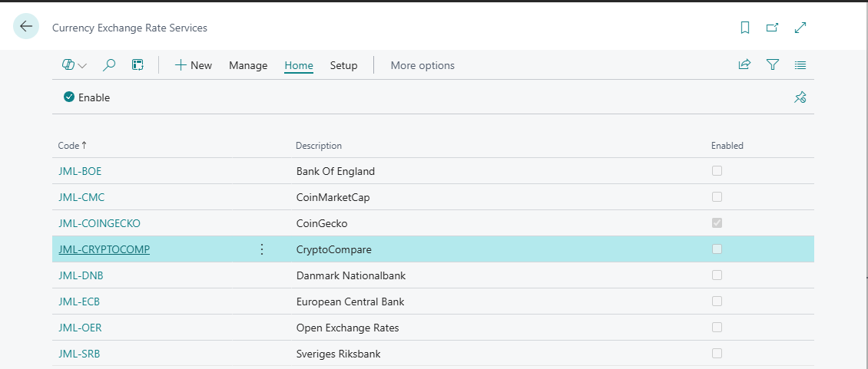This screenshot has height=369, width=868.
Task: Click the share icon
Action: coord(744,65)
